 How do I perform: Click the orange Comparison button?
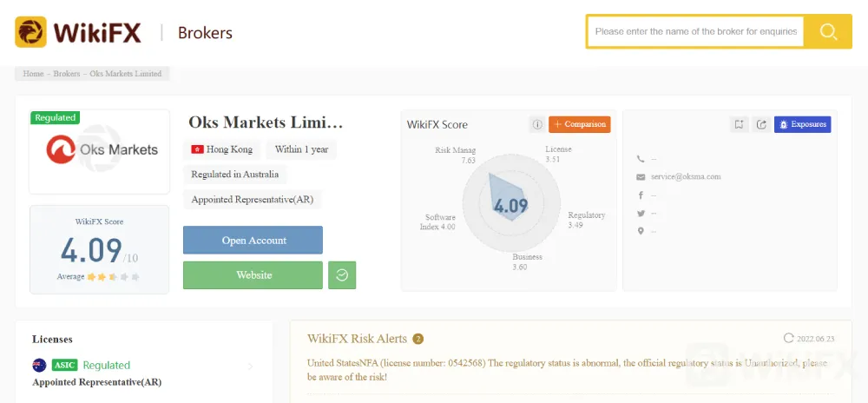(580, 124)
